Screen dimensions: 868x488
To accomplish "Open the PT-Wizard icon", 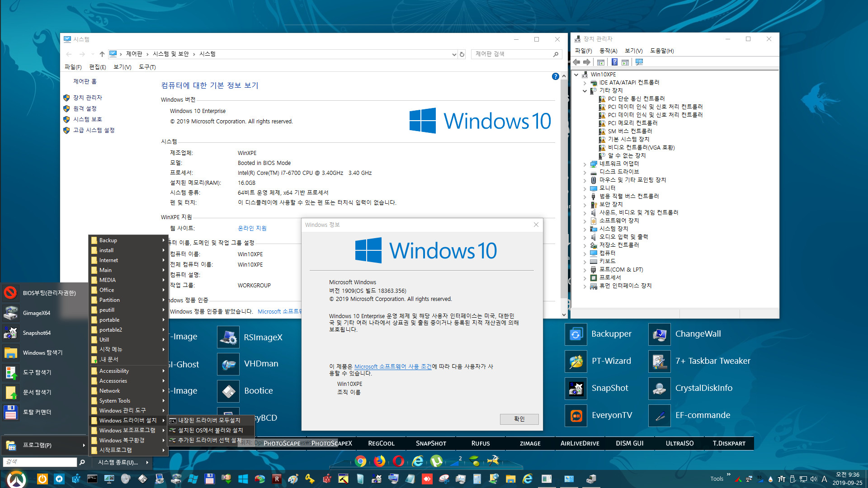I will pos(576,361).
